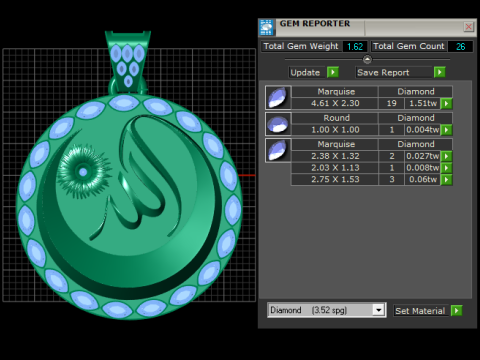Image resolution: width=480 pixels, height=360 pixels.
Task: Click the Total Gem Weight label
Action: 301,46
